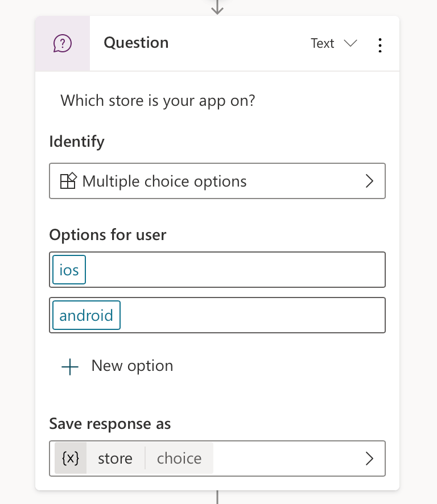Viewport: 437px width, 504px height.
Task: Open the Multiple choice options selector
Action: point(217,181)
